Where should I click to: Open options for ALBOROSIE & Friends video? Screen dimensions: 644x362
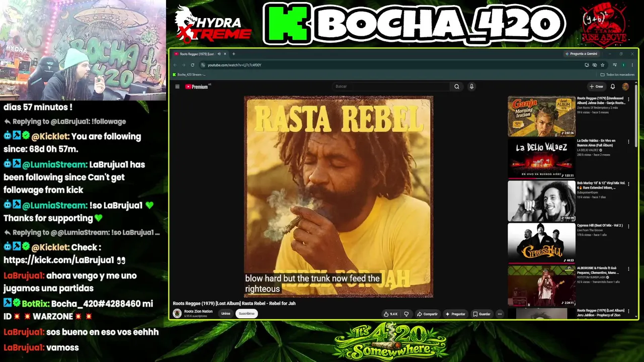(628, 269)
